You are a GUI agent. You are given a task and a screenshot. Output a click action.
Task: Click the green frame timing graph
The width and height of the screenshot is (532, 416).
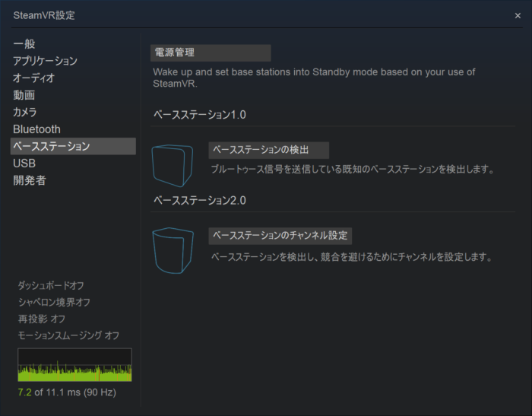click(74, 365)
